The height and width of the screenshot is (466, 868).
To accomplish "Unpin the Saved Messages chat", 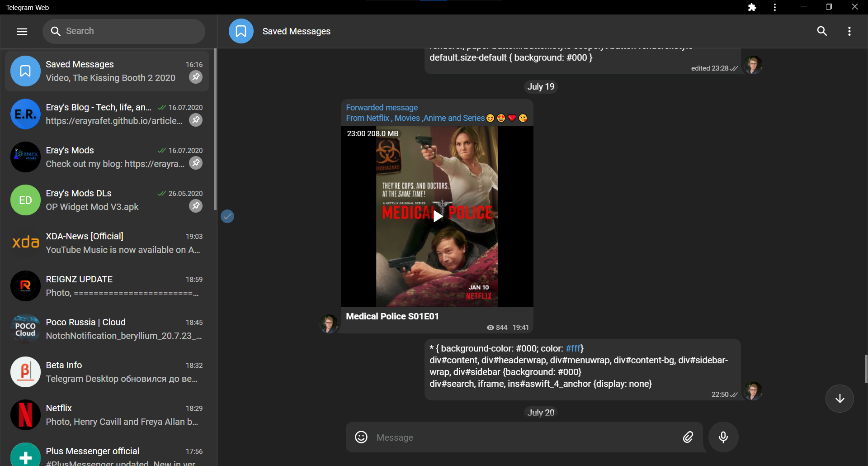I will point(195,77).
